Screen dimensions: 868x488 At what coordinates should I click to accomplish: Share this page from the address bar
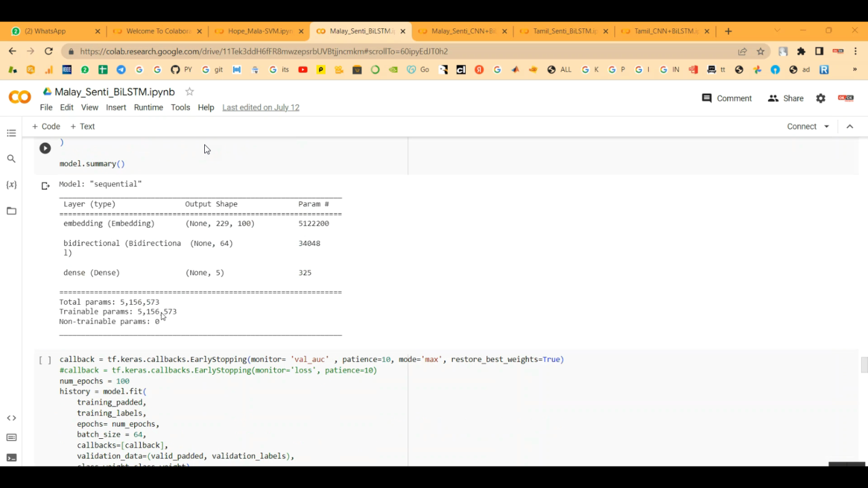click(x=742, y=51)
